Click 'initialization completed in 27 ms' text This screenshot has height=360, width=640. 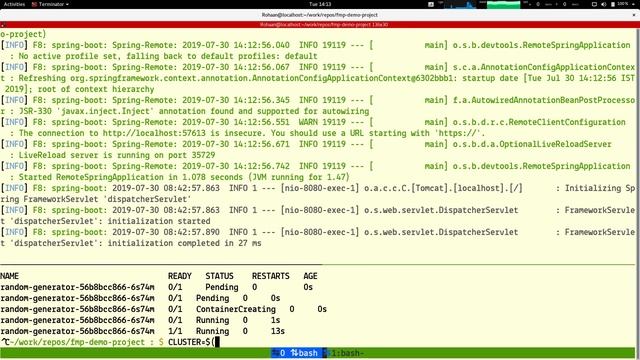(x=184, y=243)
